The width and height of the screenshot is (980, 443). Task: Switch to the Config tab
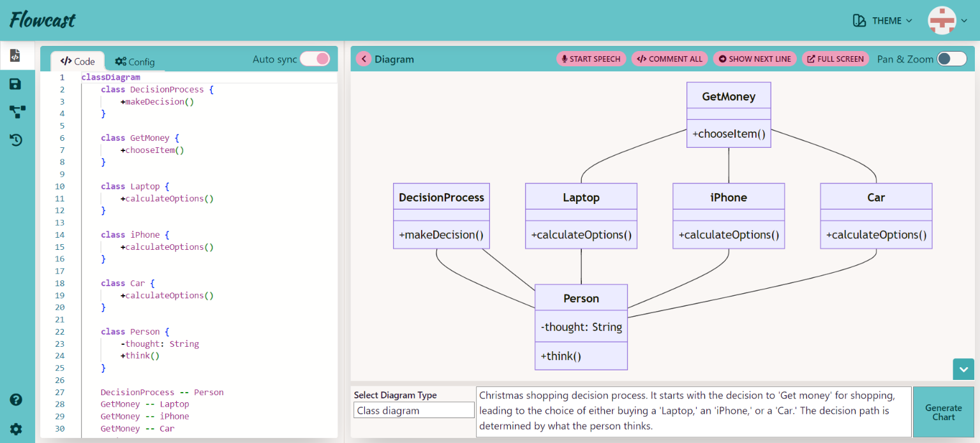[135, 62]
